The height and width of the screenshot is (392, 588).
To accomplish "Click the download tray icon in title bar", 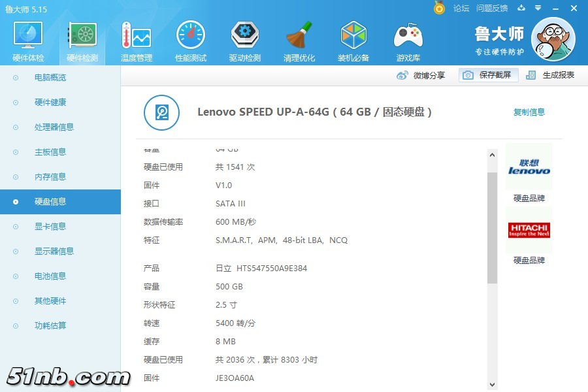I will [521, 8].
